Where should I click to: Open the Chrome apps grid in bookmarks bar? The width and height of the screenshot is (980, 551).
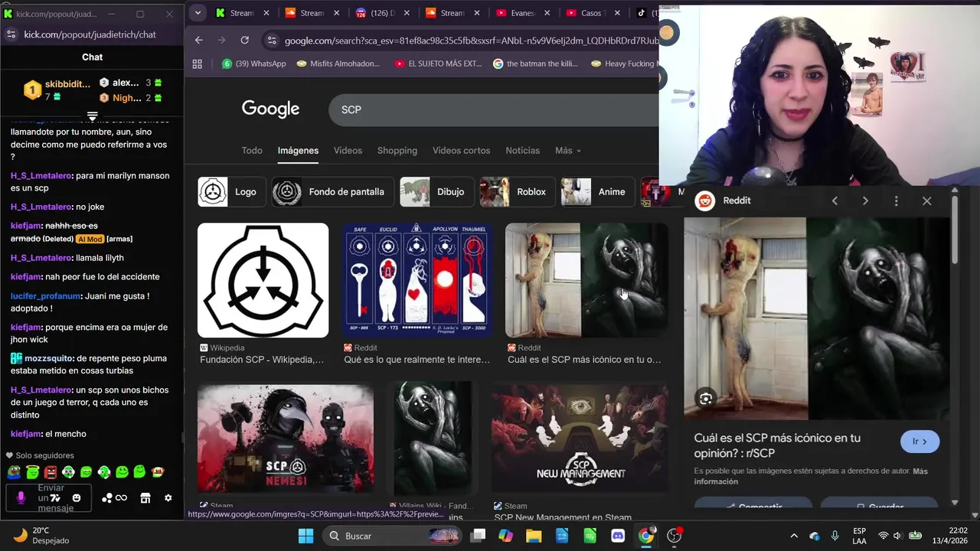pyautogui.click(x=198, y=64)
